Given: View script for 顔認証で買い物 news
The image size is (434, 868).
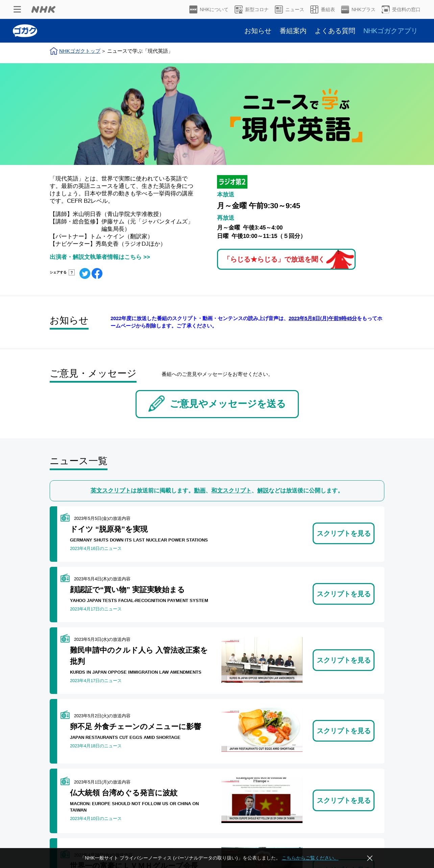Looking at the screenshot, I should pos(343,594).
